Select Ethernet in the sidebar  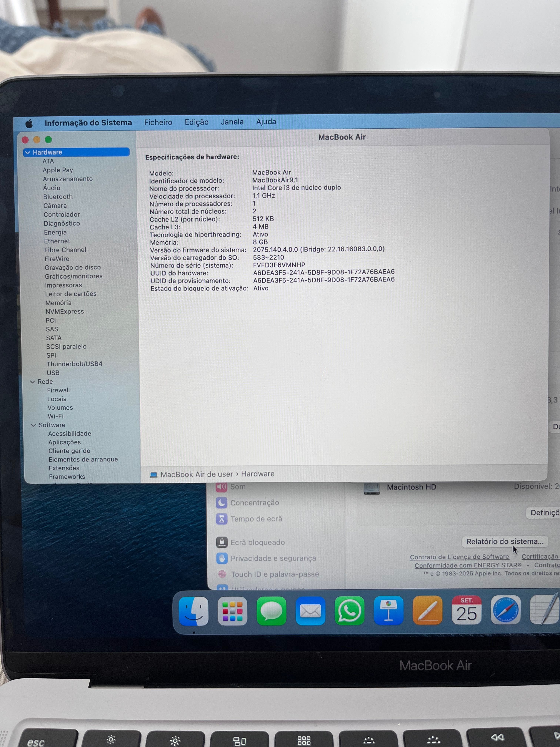(x=57, y=241)
